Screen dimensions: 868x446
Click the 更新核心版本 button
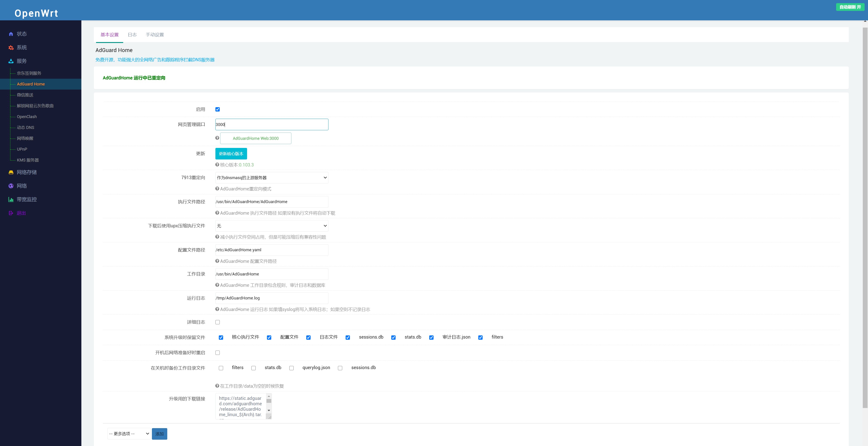click(x=231, y=154)
